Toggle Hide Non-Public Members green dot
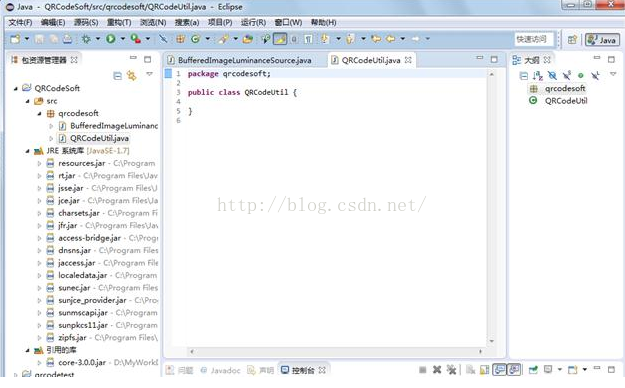 pos(581,75)
